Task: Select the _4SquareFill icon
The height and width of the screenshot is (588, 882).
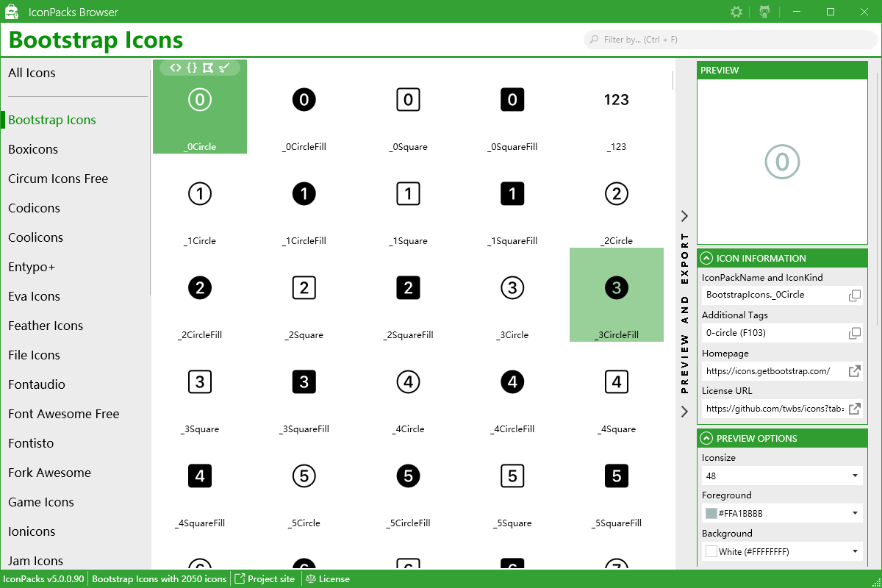Action: pyautogui.click(x=200, y=483)
